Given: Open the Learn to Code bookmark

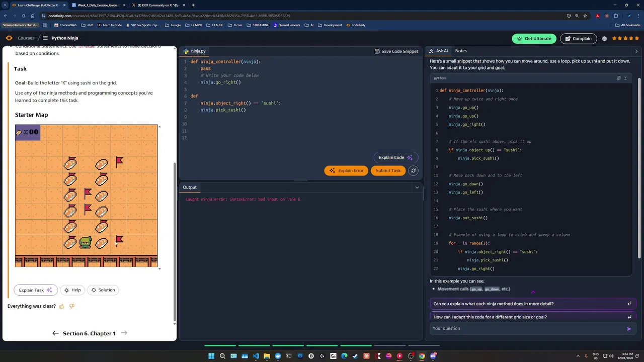Looking at the screenshot, I should point(109,25).
